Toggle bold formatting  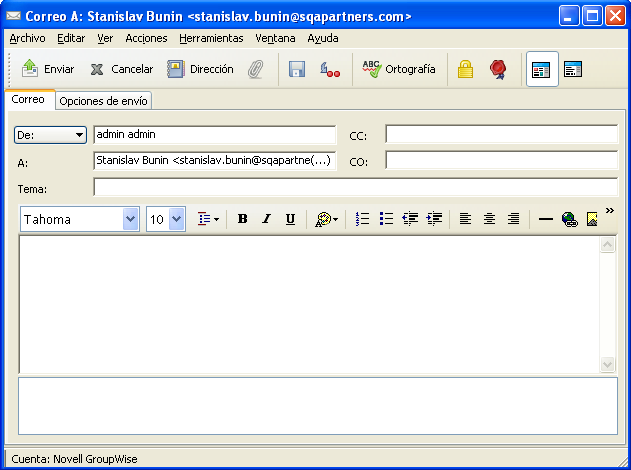(x=242, y=219)
